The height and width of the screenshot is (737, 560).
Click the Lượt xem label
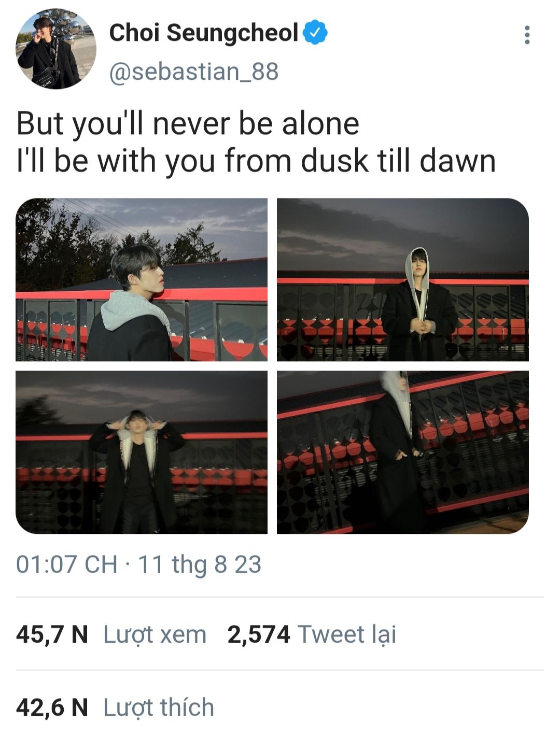pyautogui.click(x=155, y=634)
